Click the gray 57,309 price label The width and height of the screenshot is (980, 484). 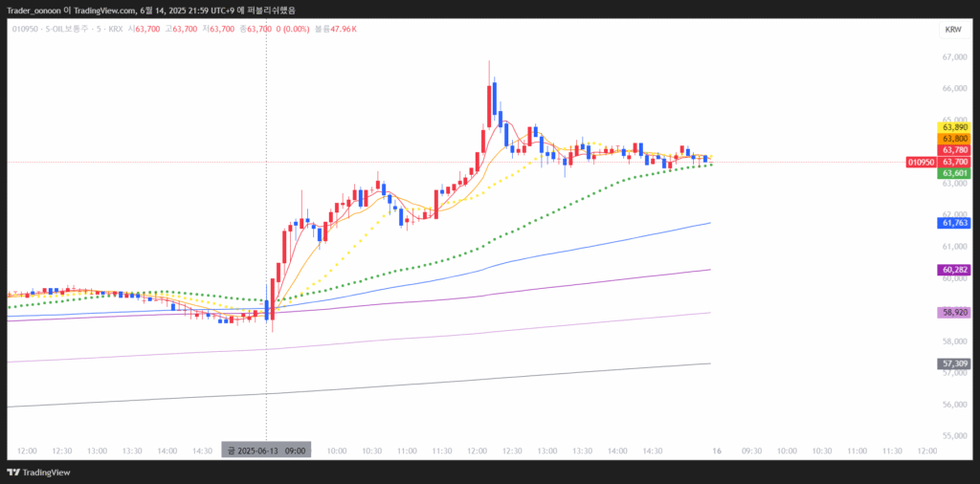click(955, 363)
